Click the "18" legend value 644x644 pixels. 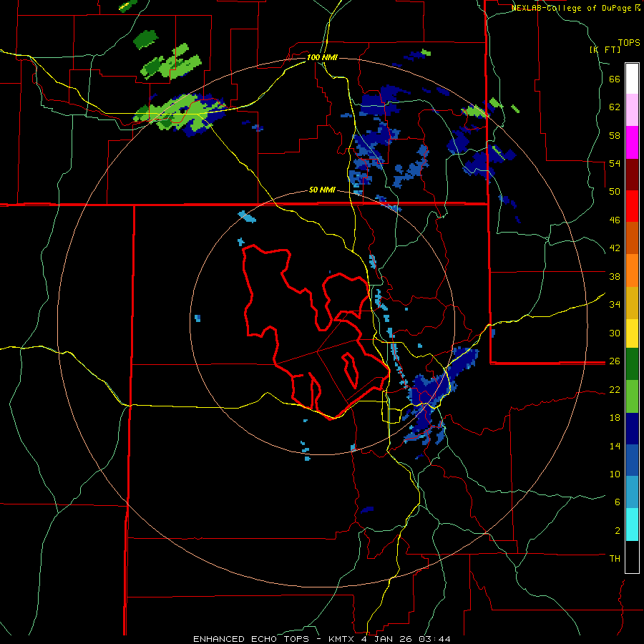click(615, 418)
